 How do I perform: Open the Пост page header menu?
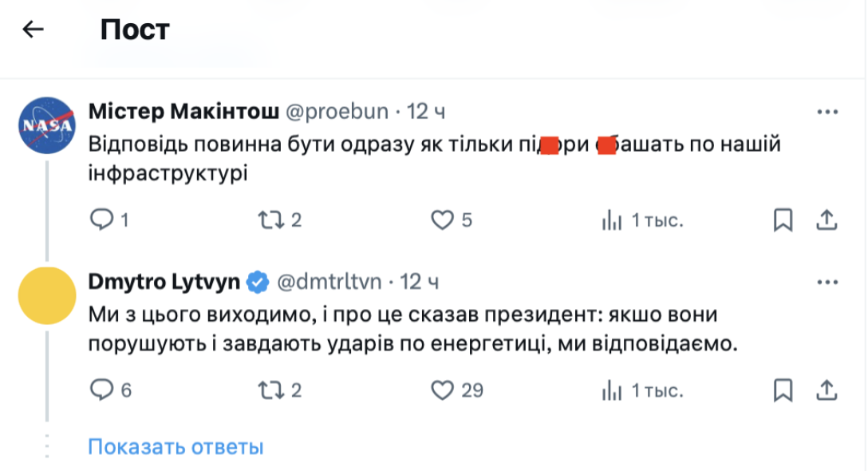point(133,30)
